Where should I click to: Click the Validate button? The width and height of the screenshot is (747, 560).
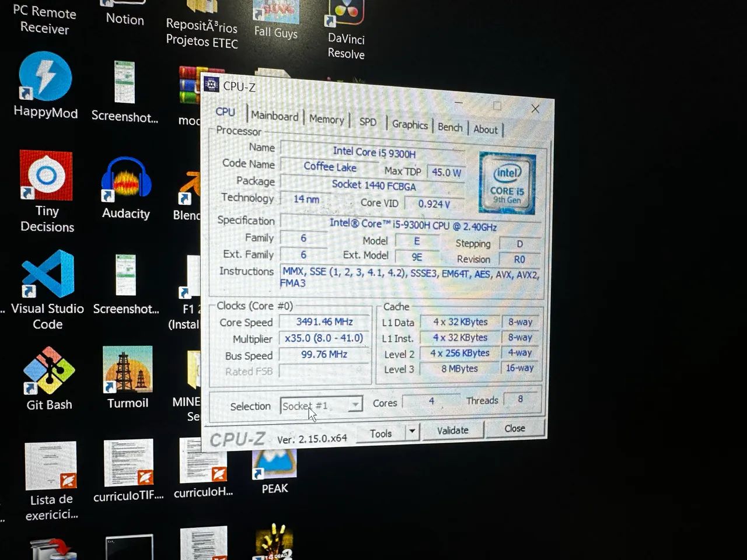pyautogui.click(x=453, y=430)
